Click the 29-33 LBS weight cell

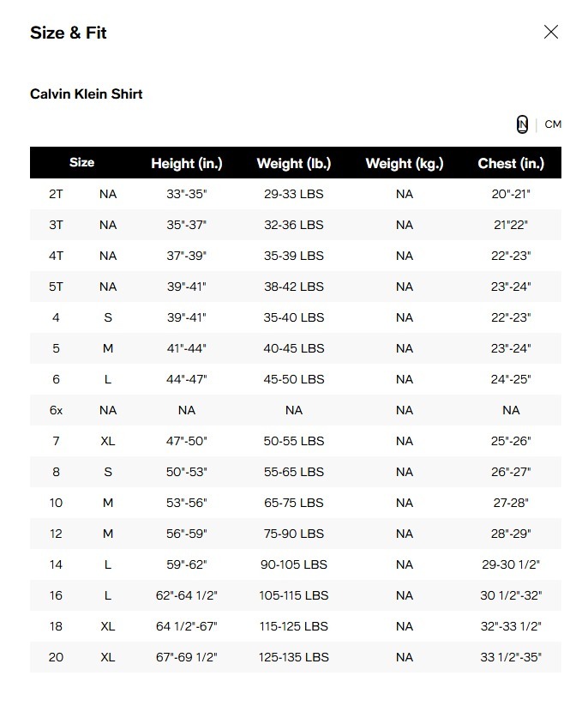294,195
